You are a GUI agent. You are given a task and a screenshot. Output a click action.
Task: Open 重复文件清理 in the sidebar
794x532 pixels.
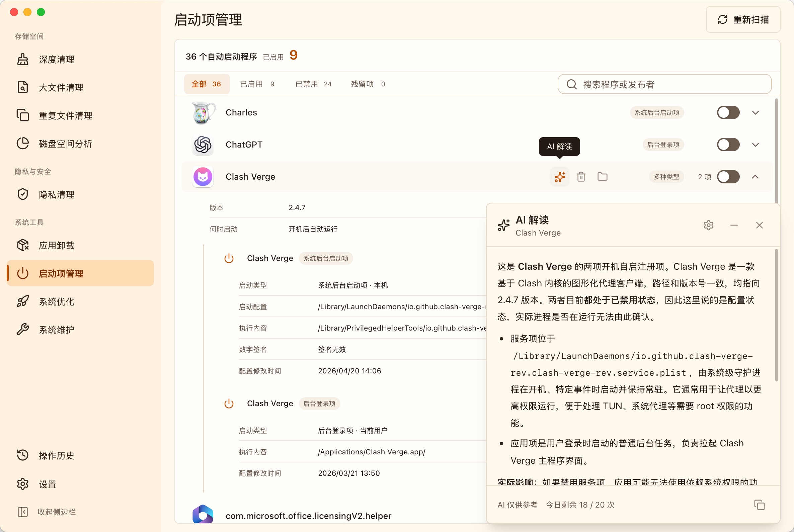[80, 116]
